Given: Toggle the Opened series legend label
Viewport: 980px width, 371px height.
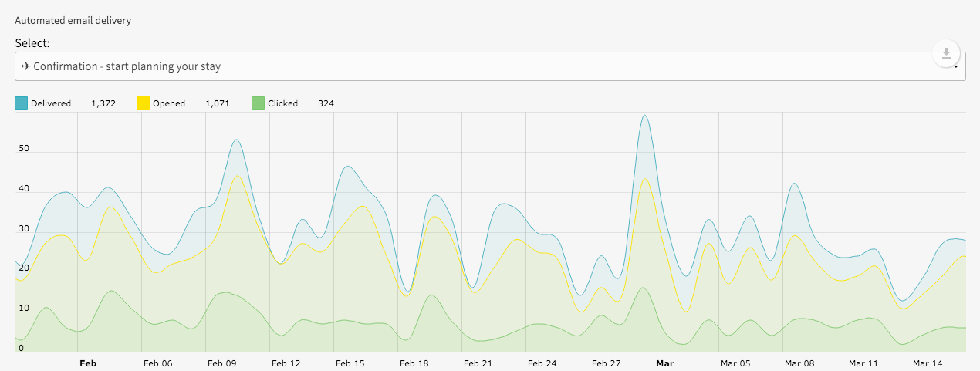Looking at the screenshot, I should click(x=169, y=103).
